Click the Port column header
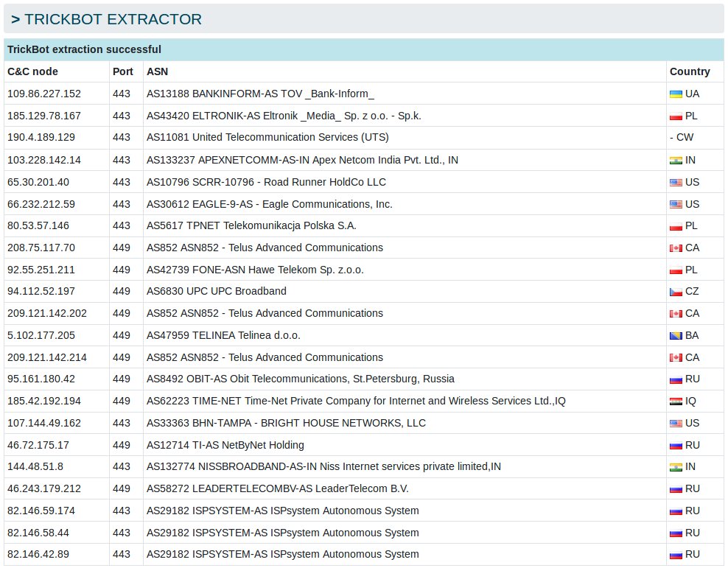This screenshot has width=728, height=568. point(122,71)
